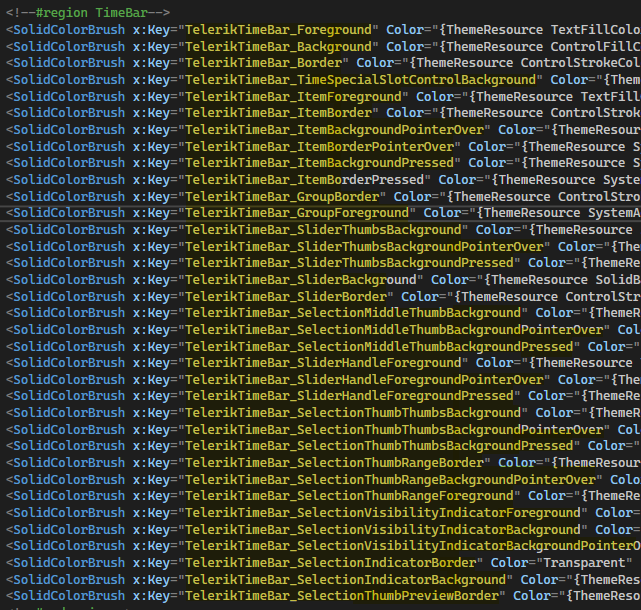Click the "Transparent" color value
This screenshot has height=610, width=641.
coord(585,563)
